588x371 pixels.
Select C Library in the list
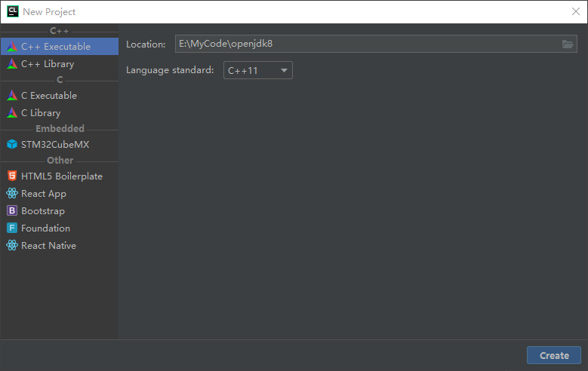[x=59, y=113]
